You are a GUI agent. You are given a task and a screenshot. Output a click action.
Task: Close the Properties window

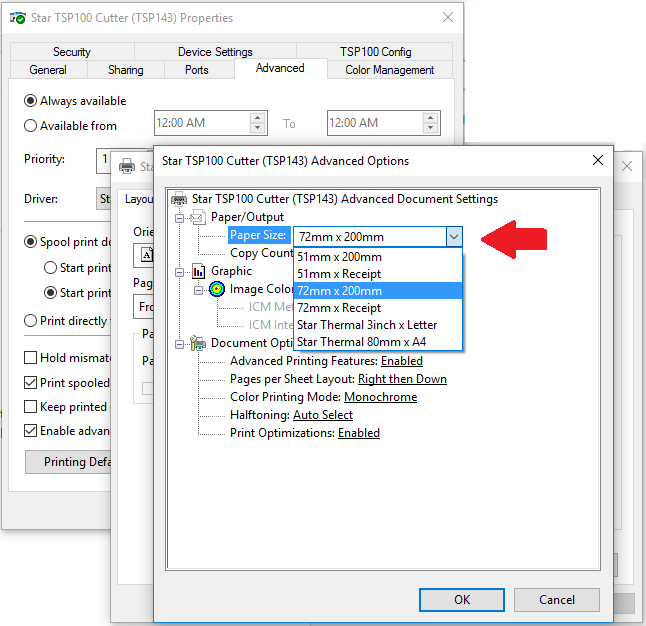click(x=448, y=17)
